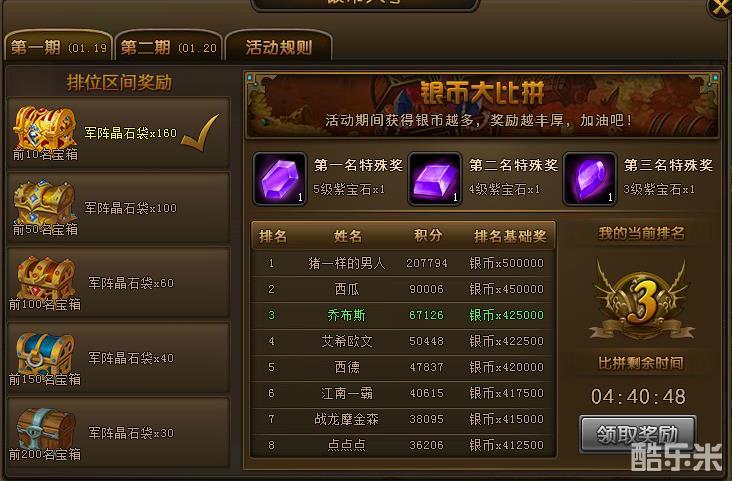Click the 领取奖励 claim reward button
Image resolution: width=732 pixels, height=481 pixels.
click(x=638, y=434)
